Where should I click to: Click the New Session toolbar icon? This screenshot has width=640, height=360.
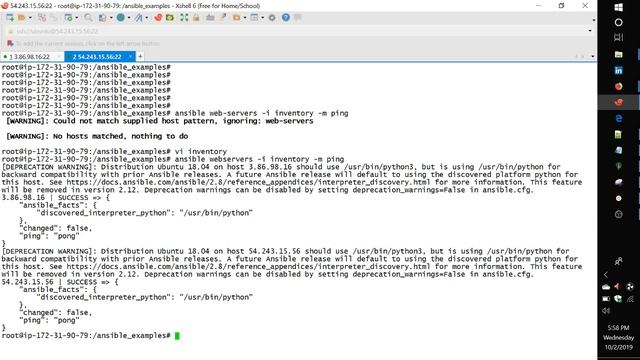(x=10, y=18)
